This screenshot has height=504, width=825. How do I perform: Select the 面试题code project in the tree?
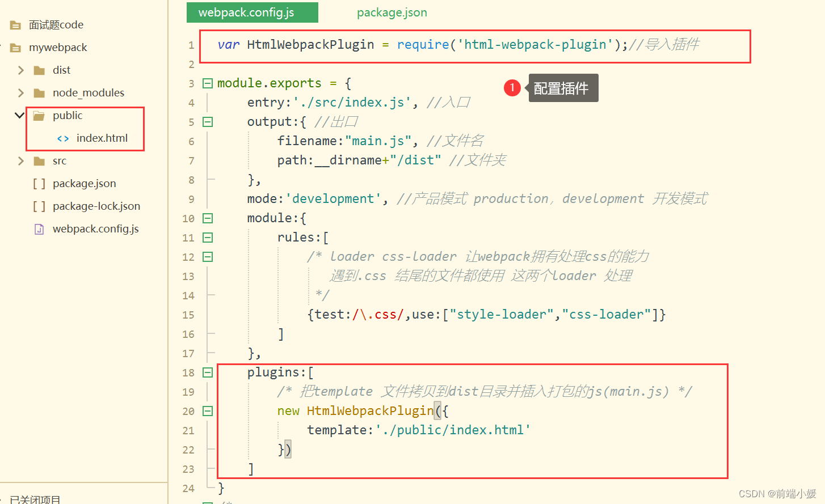[56, 25]
